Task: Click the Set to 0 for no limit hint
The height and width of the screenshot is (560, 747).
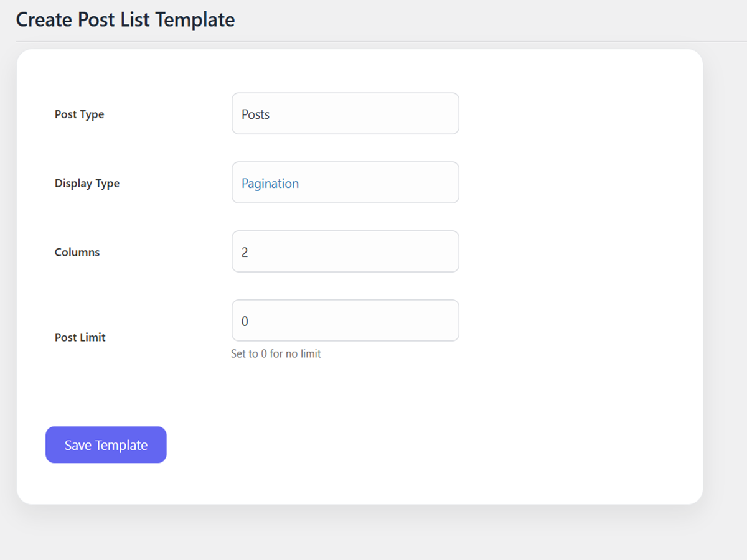Action: point(276,353)
